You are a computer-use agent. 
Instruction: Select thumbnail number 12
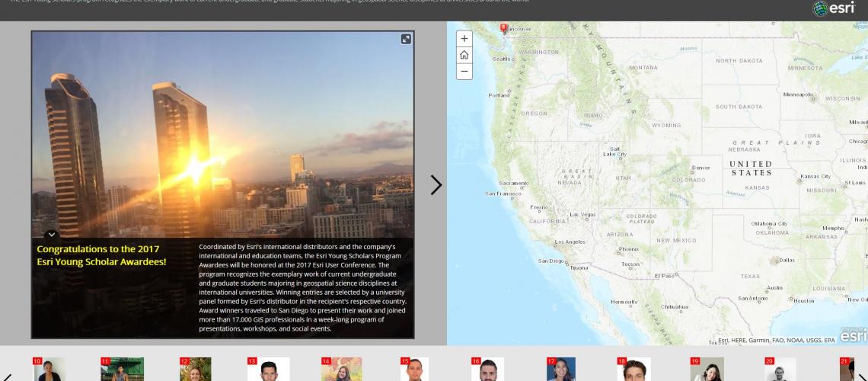click(x=196, y=369)
